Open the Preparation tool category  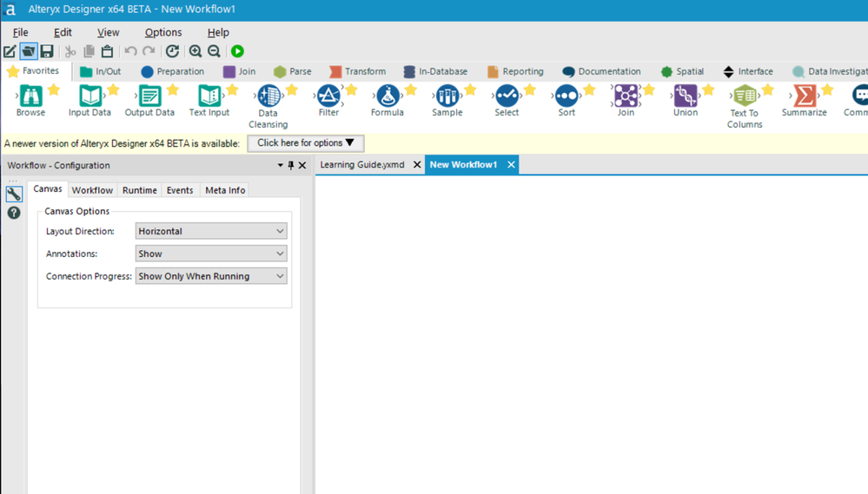tap(173, 71)
